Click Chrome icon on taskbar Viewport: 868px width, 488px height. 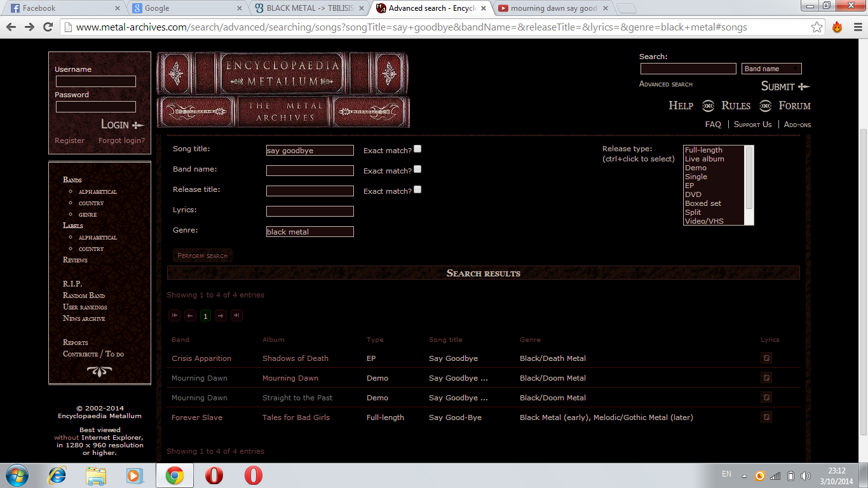pos(174,475)
